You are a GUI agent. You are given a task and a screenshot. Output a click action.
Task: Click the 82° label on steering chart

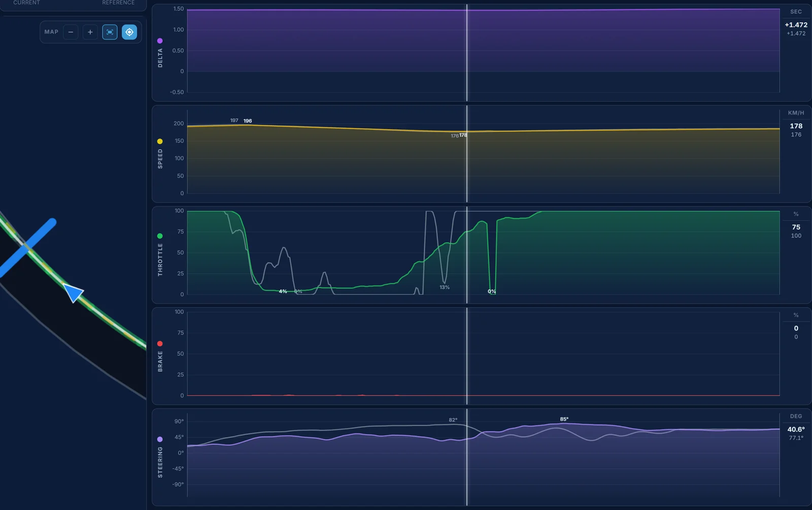[453, 420]
